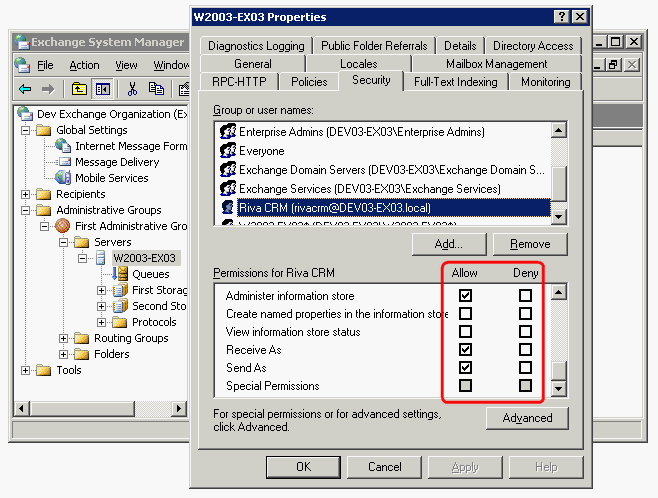Click the Forward arrow toolbar icon

[x=48, y=89]
